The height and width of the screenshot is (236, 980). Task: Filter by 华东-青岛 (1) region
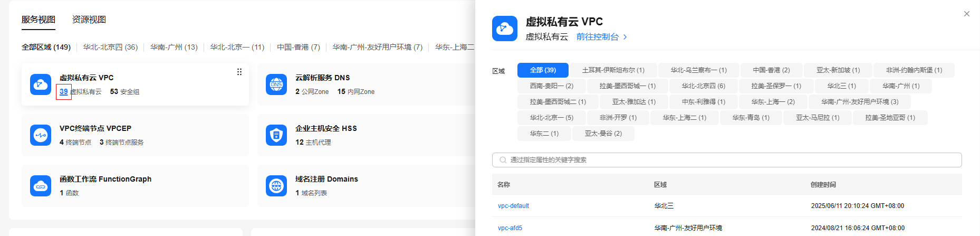(x=751, y=118)
